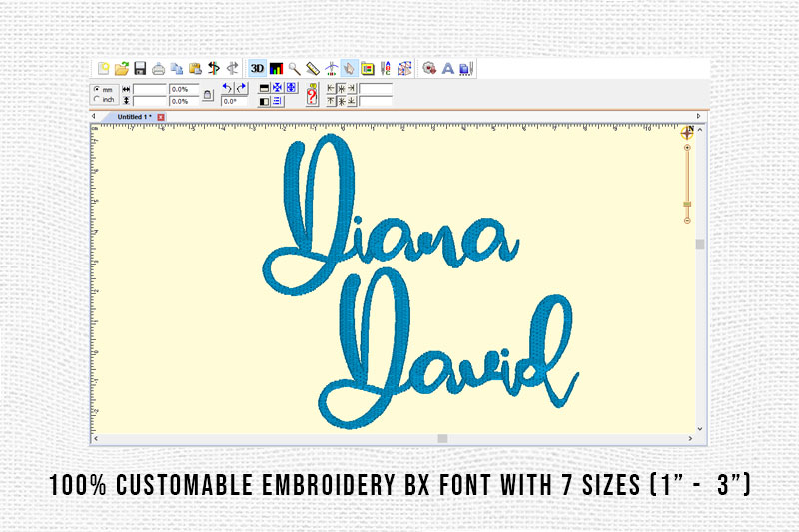The height and width of the screenshot is (532, 799).
Task: Click the 0.0° rotation angle field
Action: [x=234, y=101]
